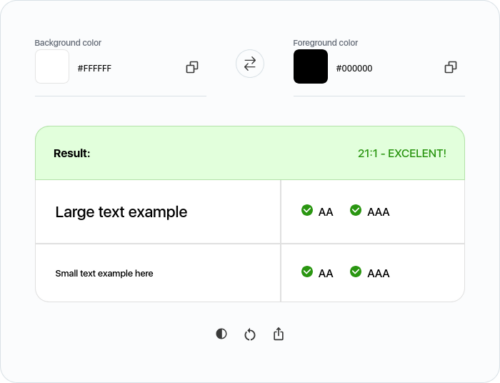This screenshot has height=383, width=500.
Task: Toggle the contrast mode half-circle icon
Action: coord(221,334)
